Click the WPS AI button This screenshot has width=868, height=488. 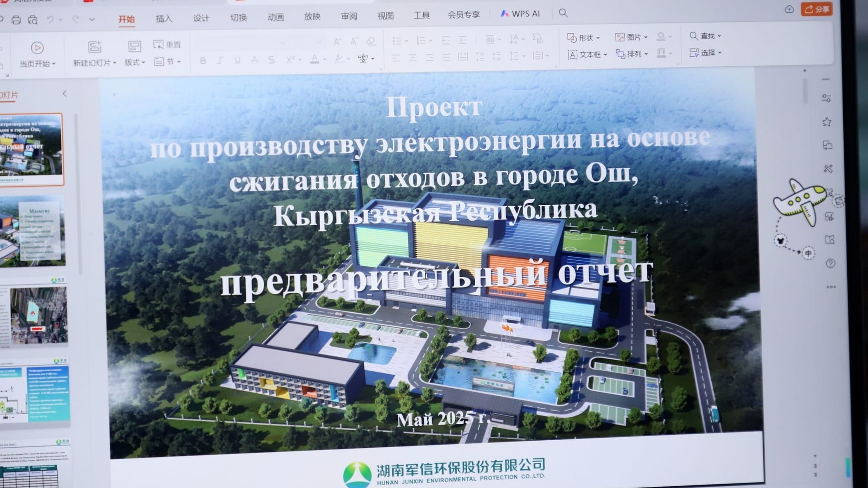(x=520, y=14)
